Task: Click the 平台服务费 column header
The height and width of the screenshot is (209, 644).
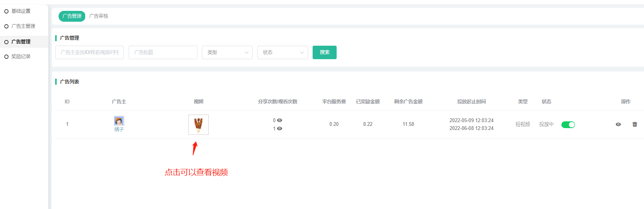Action: tap(334, 102)
